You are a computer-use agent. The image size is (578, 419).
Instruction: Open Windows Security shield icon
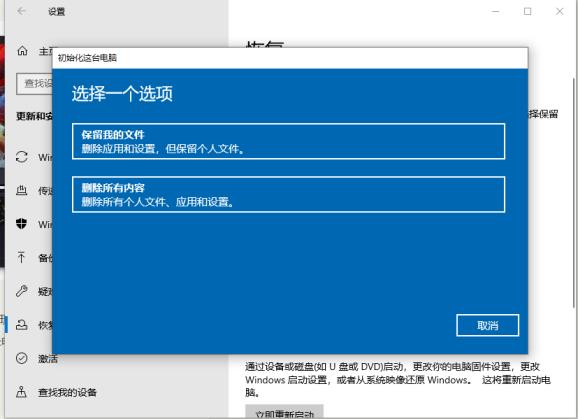(x=21, y=224)
